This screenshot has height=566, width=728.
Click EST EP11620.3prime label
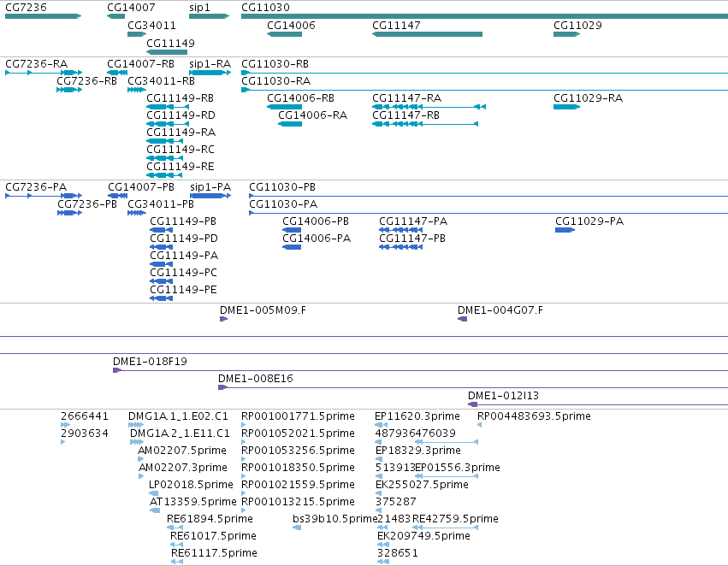(417, 416)
